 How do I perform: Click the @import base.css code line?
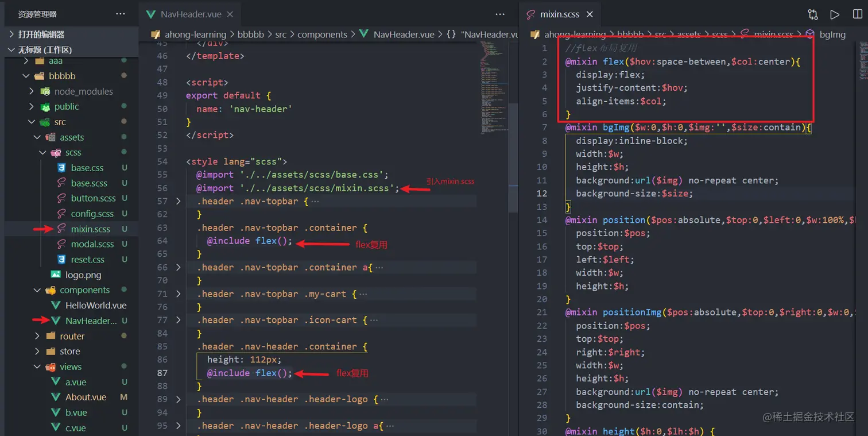pos(293,175)
